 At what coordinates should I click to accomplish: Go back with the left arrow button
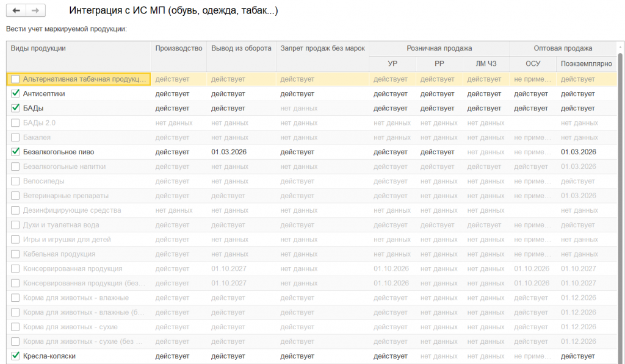pos(16,10)
